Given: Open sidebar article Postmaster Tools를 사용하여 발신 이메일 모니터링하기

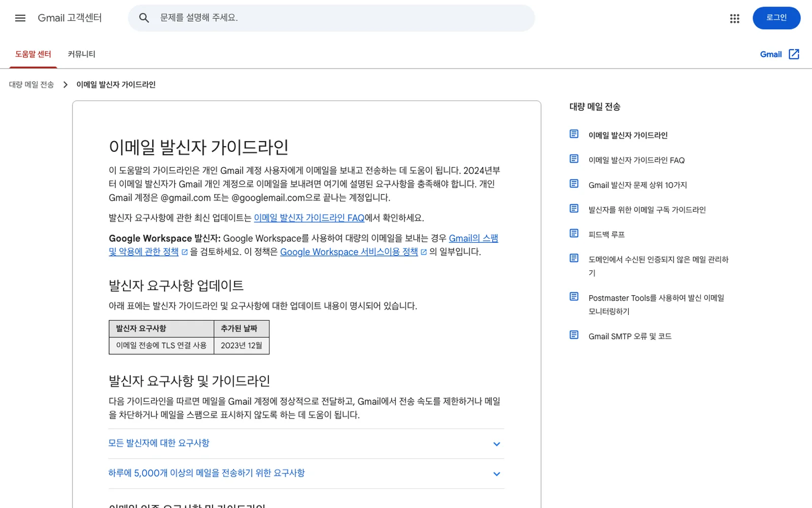Looking at the screenshot, I should coord(657,305).
